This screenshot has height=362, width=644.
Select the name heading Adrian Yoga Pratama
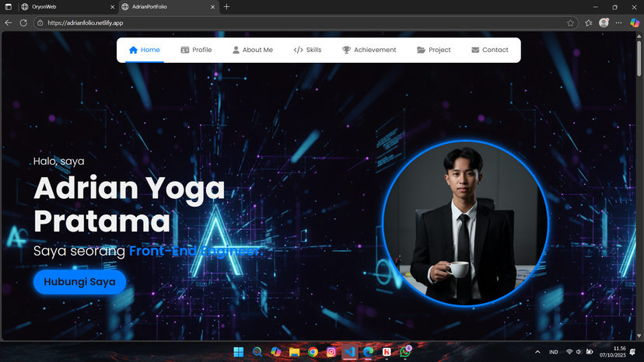129,204
